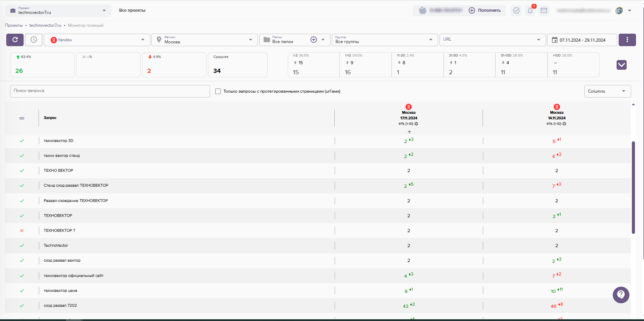Click the table's vertical scrollbar thumb

(x=633, y=187)
